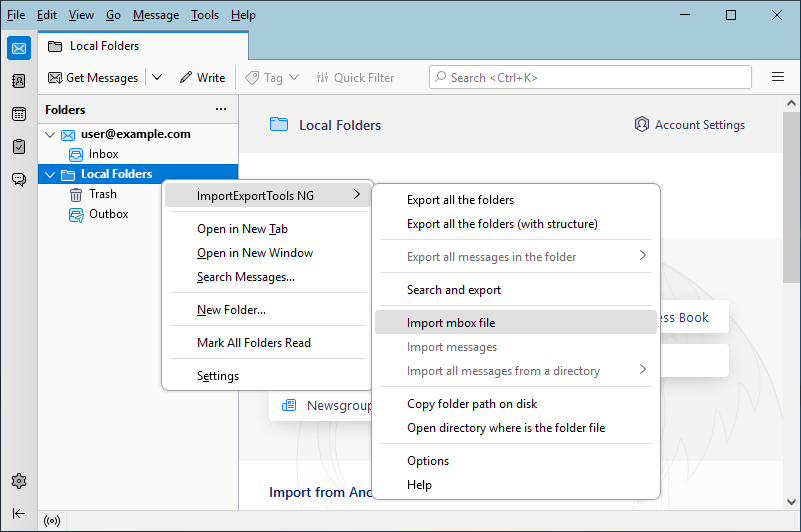Choose Mark All Folders Read
Image resolution: width=801 pixels, height=532 pixels.
(x=268, y=342)
